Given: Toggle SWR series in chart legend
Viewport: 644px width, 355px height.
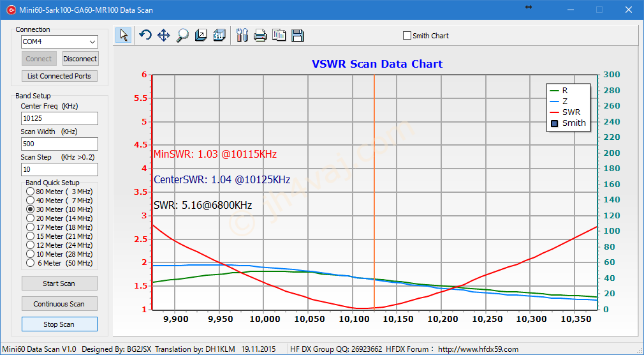Looking at the screenshot, I should tap(565, 112).
